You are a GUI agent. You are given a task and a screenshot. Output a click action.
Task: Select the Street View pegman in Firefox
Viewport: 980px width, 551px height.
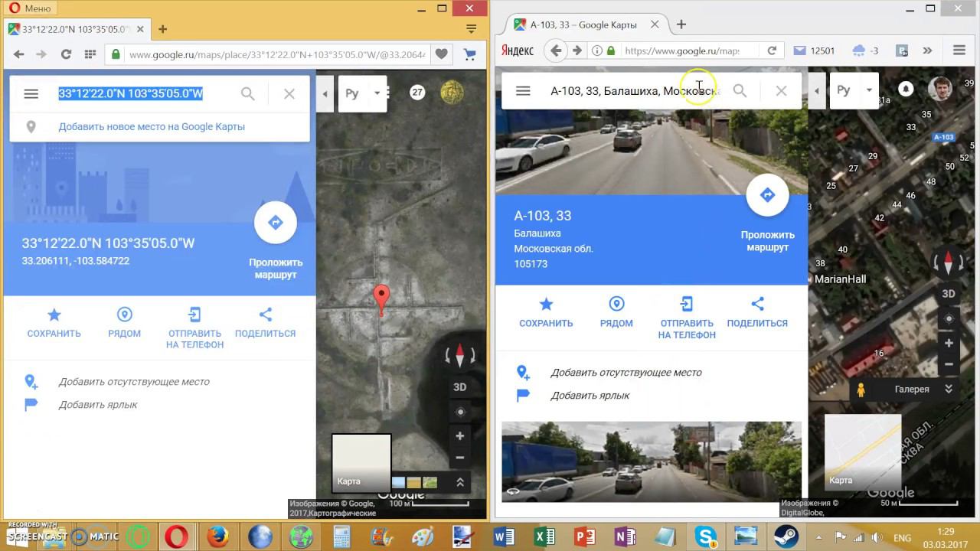point(861,390)
